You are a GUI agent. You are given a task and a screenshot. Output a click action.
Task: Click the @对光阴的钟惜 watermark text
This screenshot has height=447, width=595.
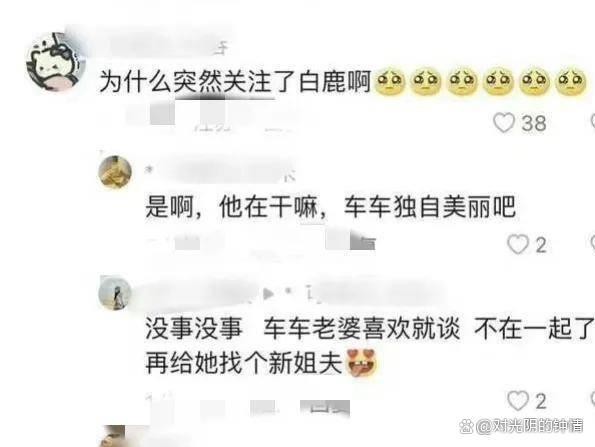pyautogui.click(x=529, y=426)
